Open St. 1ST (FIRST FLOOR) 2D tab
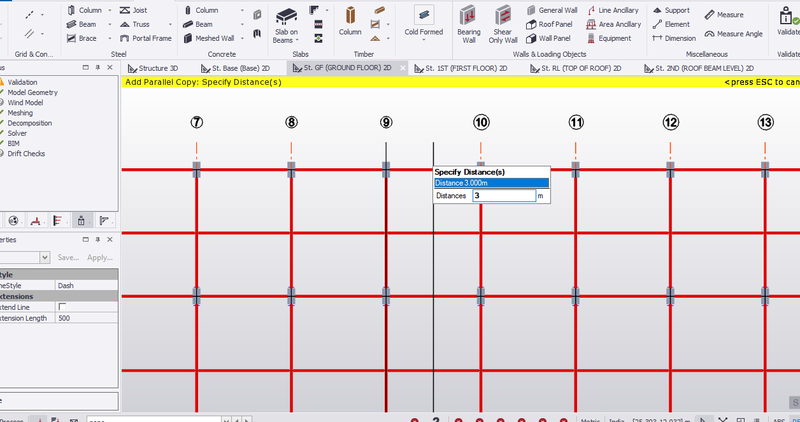Screen dimensions: 800x422 461,68
